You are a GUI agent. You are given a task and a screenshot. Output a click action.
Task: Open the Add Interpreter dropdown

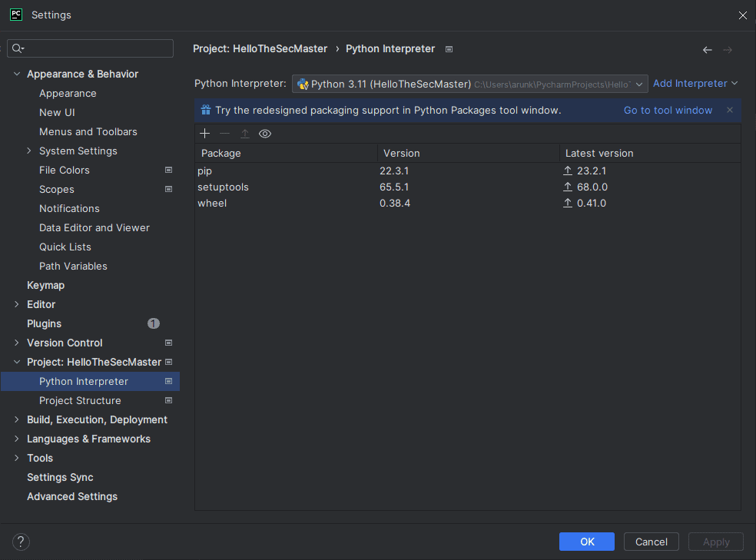[695, 84]
